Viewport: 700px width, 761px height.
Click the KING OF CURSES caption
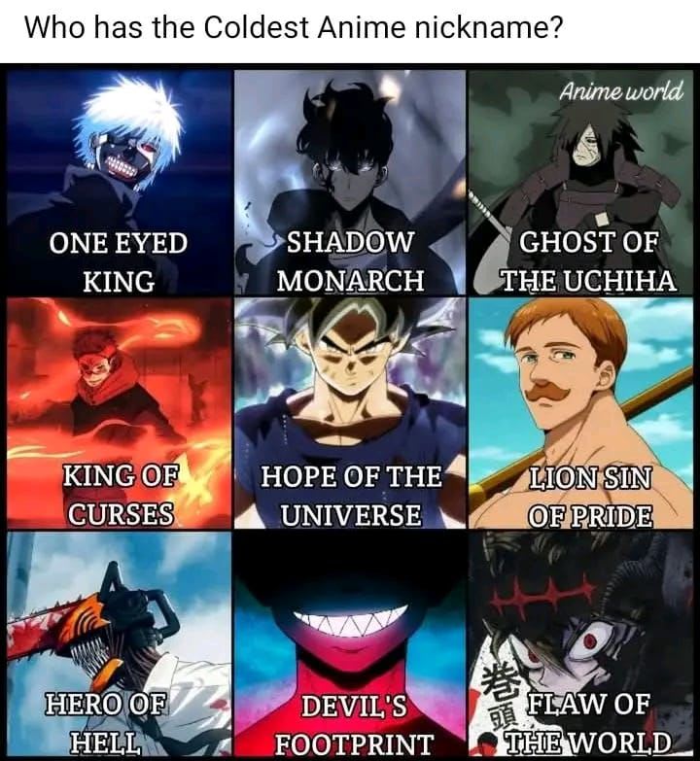121,495
